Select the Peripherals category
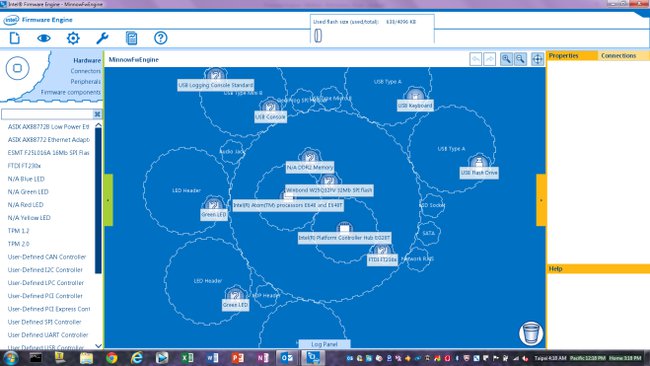 pyautogui.click(x=85, y=82)
